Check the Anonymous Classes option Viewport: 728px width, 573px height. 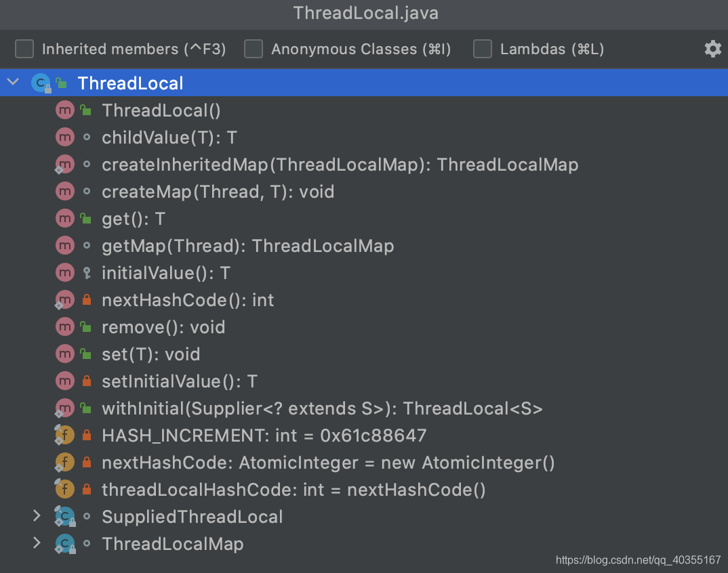(253, 48)
